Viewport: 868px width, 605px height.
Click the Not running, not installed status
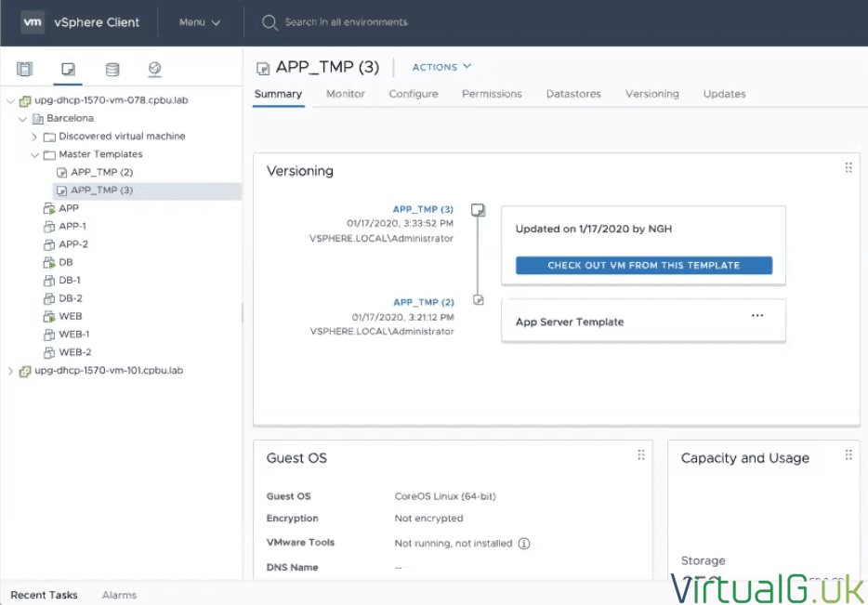pos(454,544)
